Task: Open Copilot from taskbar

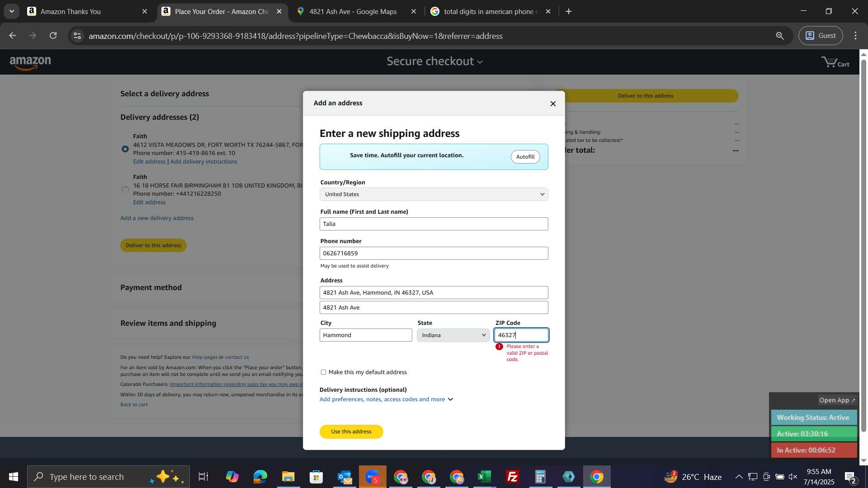Action: pos(232,477)
